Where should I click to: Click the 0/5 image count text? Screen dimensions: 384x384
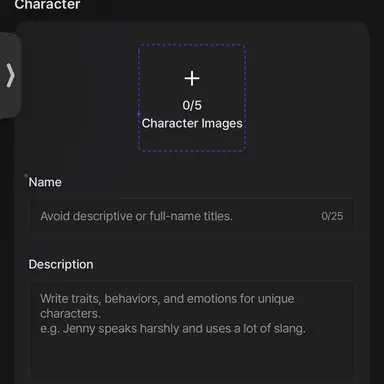[192, 105]
